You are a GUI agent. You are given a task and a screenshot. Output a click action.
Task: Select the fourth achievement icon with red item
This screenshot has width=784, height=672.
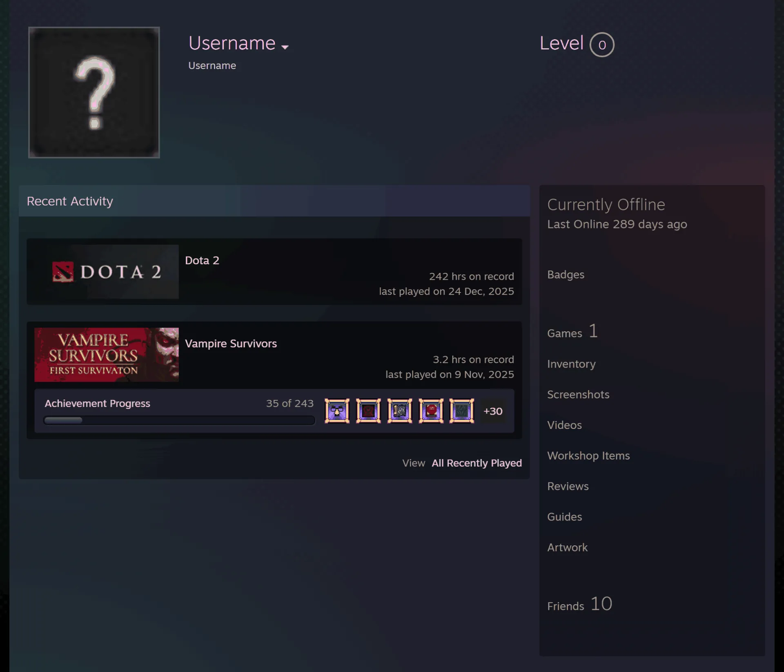point(431,411)
